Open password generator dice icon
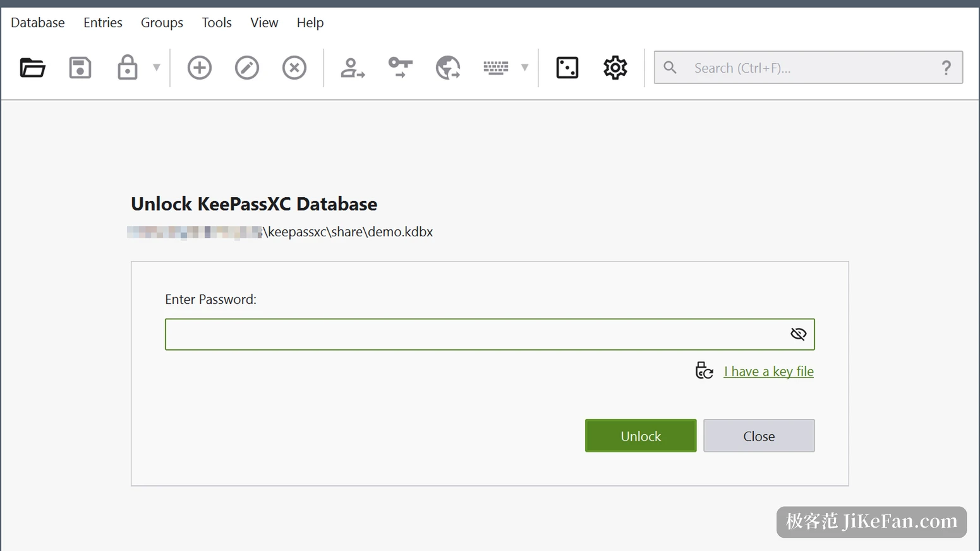This screenshot has width=980, height=551. 567,68
